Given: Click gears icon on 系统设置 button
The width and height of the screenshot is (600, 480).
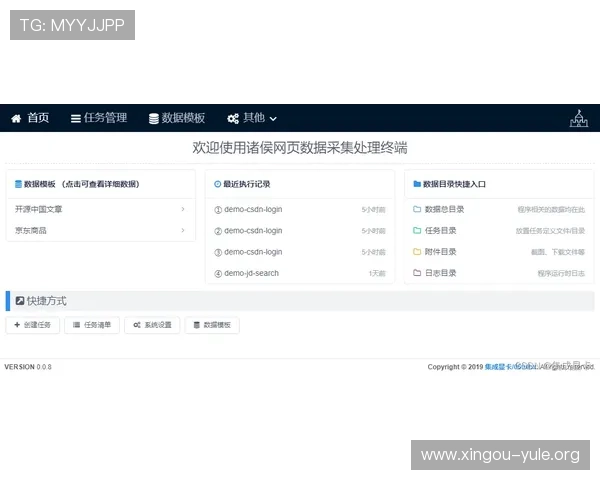Looking at the screenshot, I should 137,325.
